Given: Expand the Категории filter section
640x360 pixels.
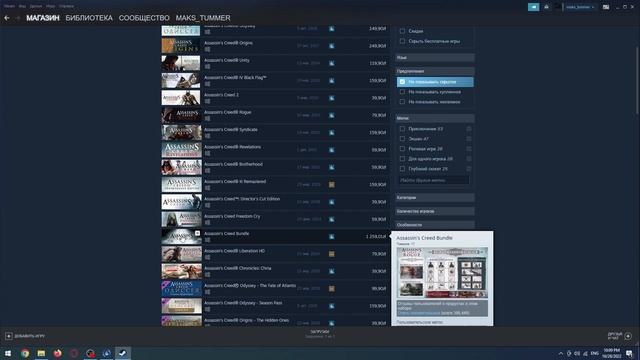Looking at the screenshot, I should coord(435,198).
